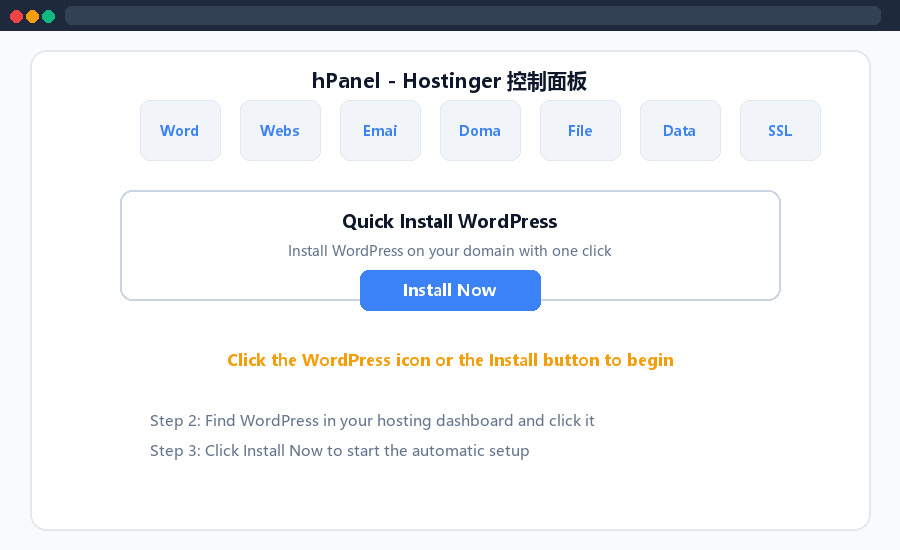
Task: Open the Data tile
Action: click(x=680, y=130)
